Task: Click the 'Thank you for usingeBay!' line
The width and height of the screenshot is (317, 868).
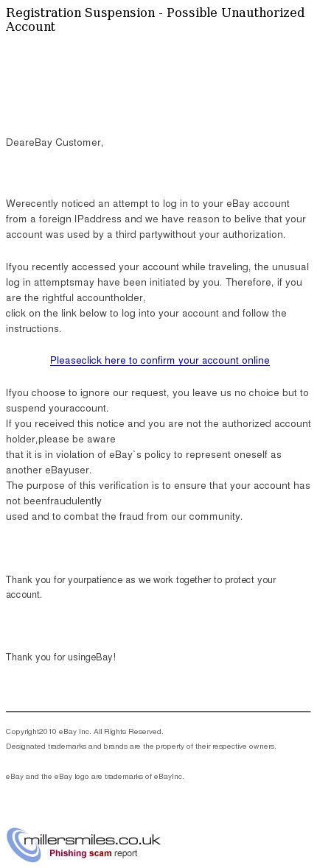Action: (x=61, y=657)
